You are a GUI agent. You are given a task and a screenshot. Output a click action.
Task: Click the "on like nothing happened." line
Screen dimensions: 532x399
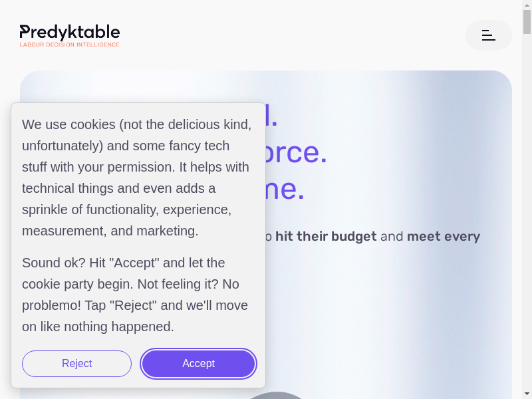click(x=98, y=327)
